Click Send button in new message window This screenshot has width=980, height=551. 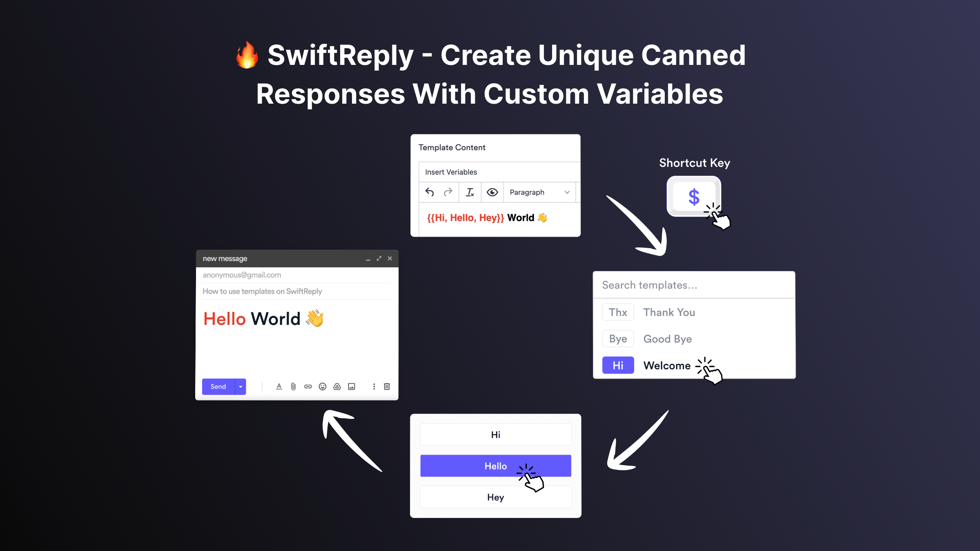(218, 386)
